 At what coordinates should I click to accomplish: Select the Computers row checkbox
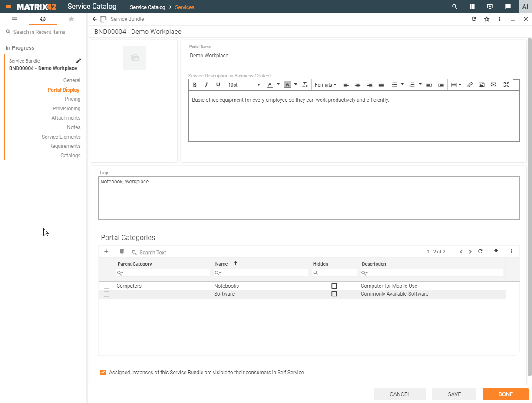106,286
